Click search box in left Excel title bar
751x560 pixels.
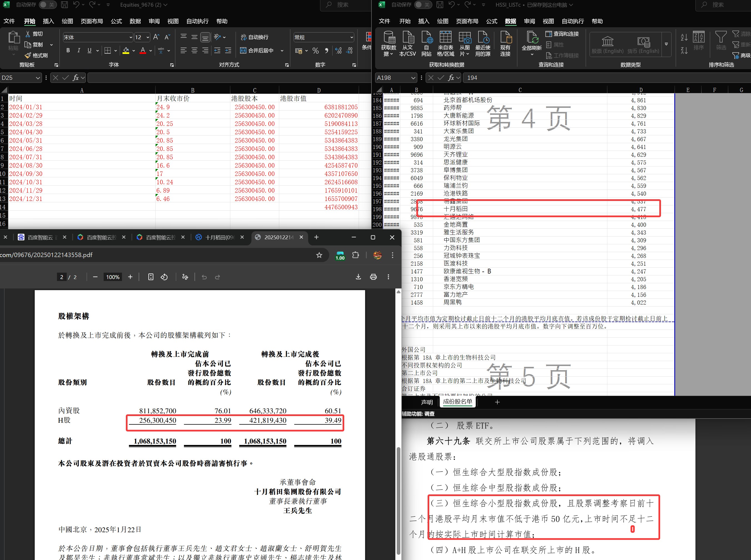pyautogui.click(x=346, y=5)
